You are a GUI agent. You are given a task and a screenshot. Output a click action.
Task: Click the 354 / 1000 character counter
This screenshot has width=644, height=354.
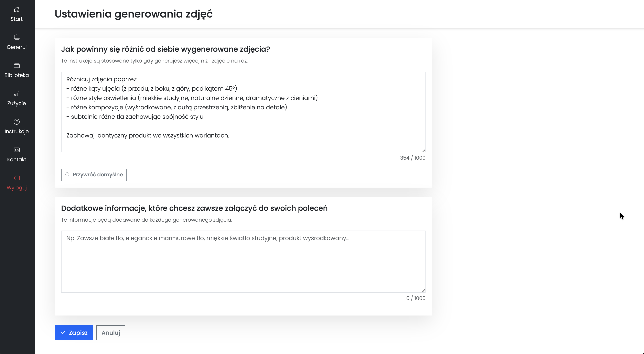(412, 158)
